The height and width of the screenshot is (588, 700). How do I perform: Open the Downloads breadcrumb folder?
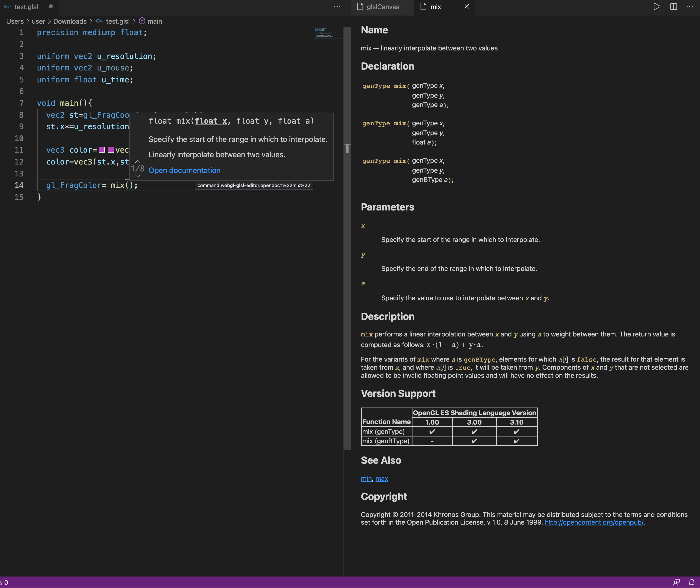coord(70,21)
